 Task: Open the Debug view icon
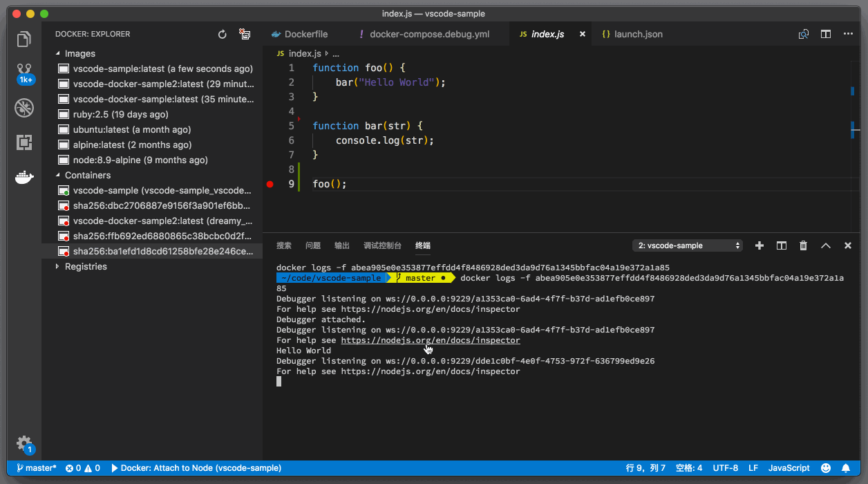tap(24, 107)
